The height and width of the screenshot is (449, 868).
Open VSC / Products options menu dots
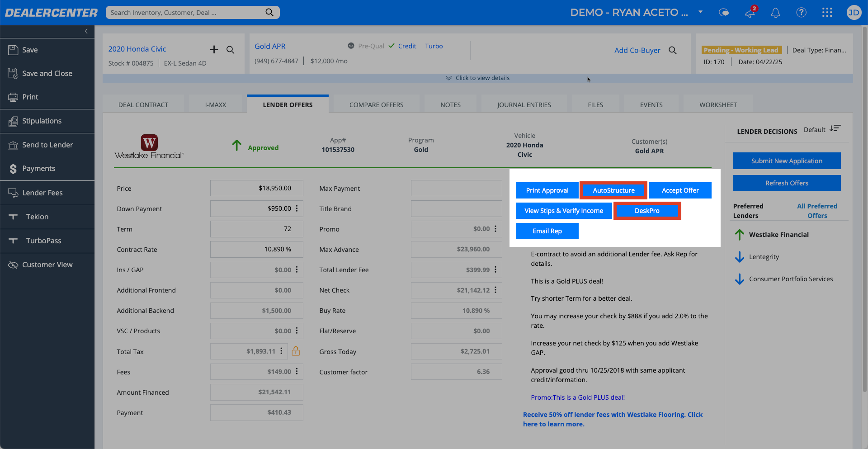[x=297, y=331]
